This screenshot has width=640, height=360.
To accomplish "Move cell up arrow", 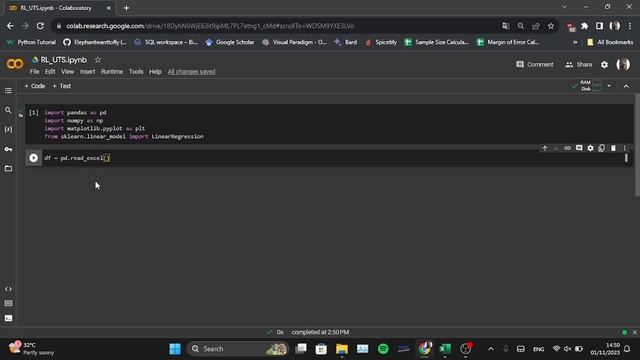I will pyautogui.click(x=545, y=148).
